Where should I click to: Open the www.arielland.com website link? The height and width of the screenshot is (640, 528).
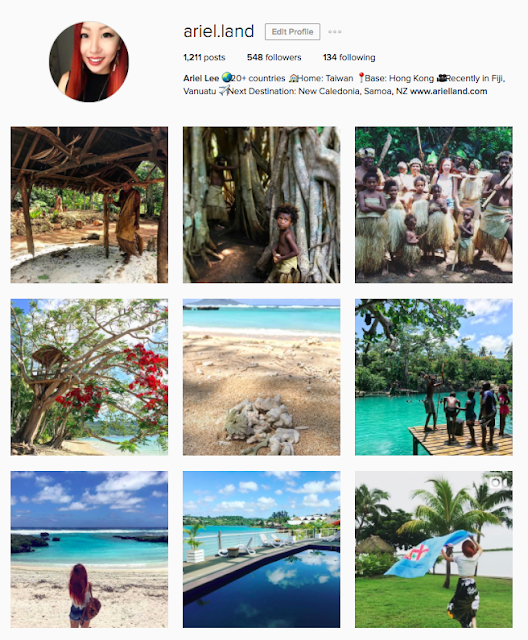point(448,91)
